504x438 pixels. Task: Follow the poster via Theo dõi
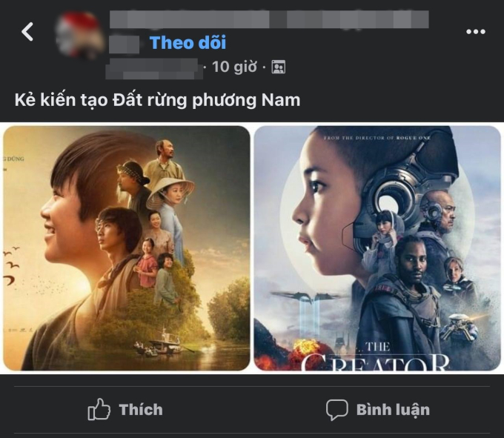[188, 42]
